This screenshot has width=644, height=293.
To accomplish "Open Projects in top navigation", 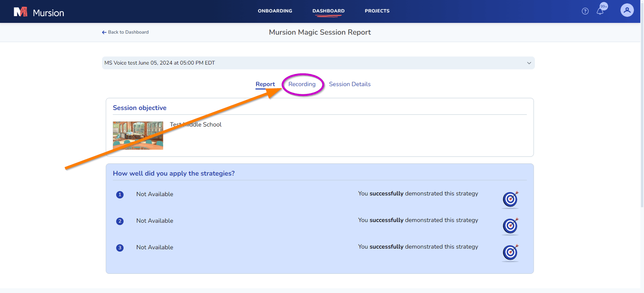I will [377, 11].
